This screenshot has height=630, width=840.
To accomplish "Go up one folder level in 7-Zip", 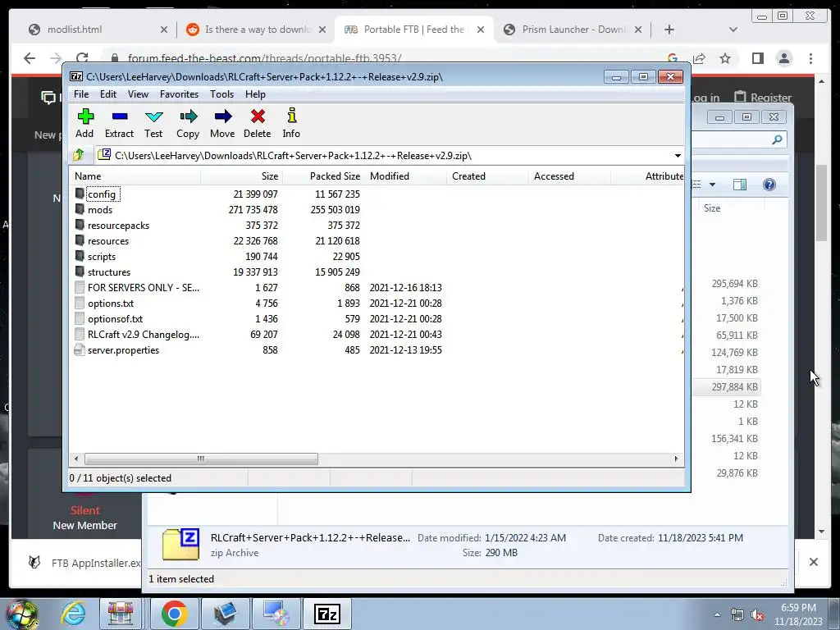I will (79, 155).
